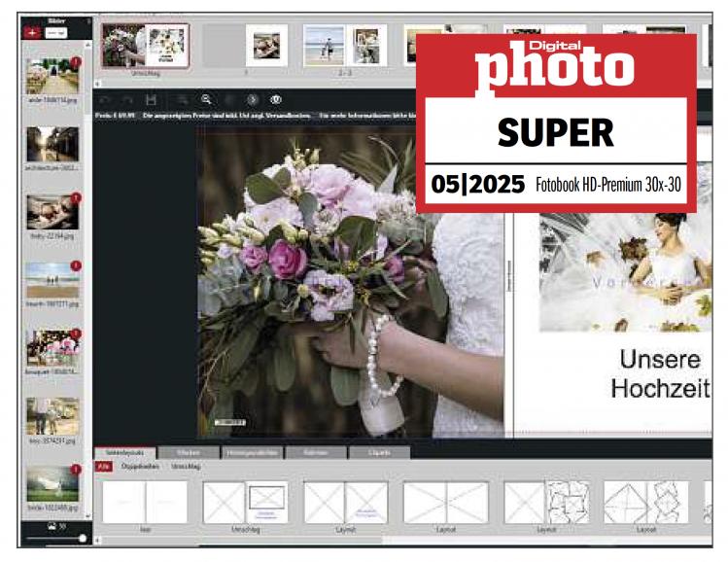This screenshot has width=728, height=562.
Task: Select the Doppelseiten layout filter
Action: tap(140, 467)
